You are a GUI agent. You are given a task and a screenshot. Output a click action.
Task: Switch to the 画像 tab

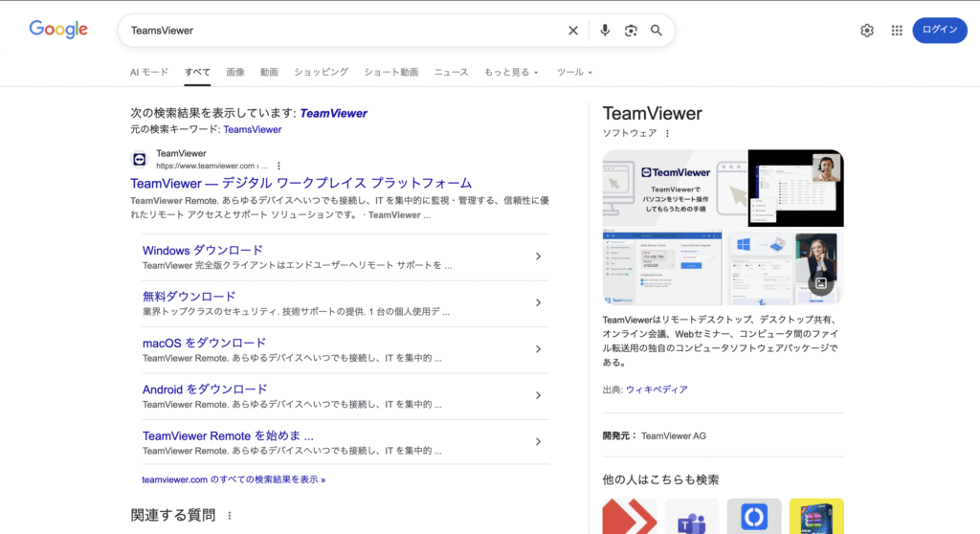(235, 72)
